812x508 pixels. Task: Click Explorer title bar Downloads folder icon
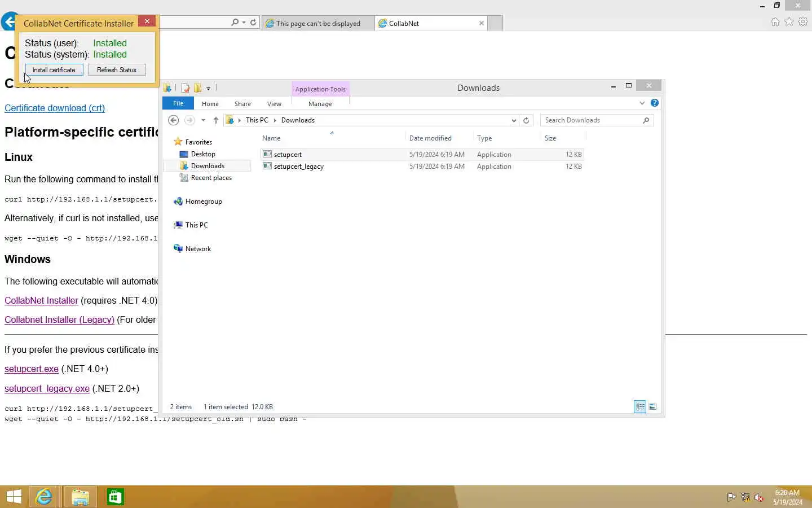tap(167, 87)
